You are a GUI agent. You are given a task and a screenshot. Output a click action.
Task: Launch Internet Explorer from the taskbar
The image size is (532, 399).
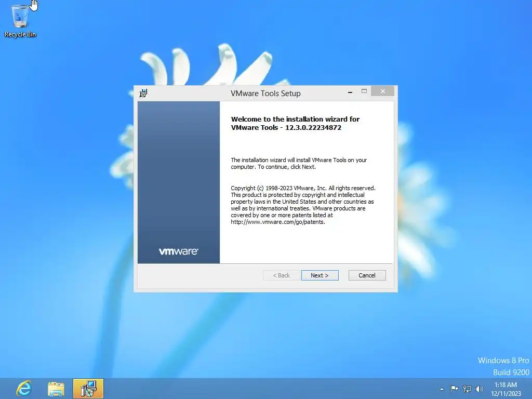click(x=24, y=389)
